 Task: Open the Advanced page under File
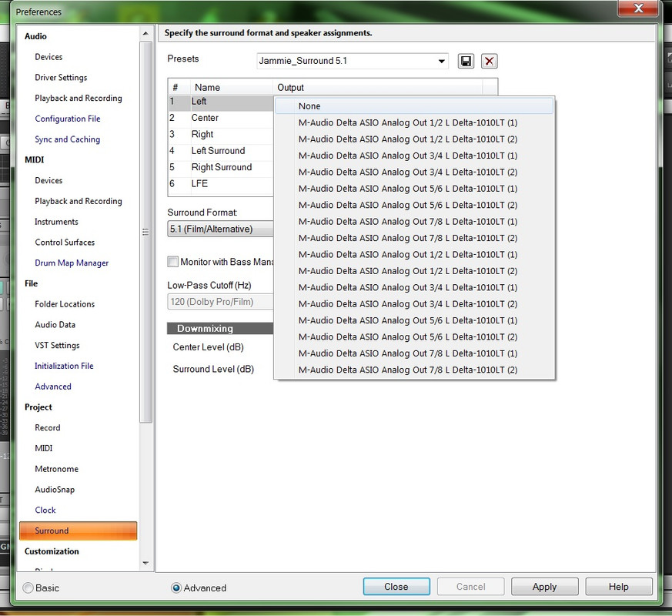click(52, 387)
